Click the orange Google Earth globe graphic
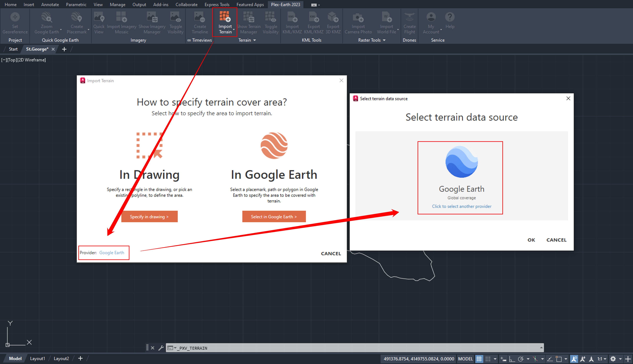This screenshot has width=633, height=364. [274, 145]
